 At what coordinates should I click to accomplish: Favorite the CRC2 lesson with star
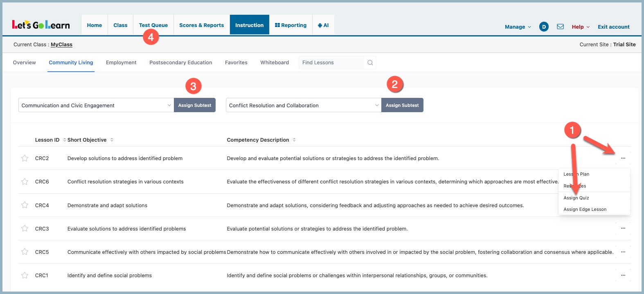(25, 158)
